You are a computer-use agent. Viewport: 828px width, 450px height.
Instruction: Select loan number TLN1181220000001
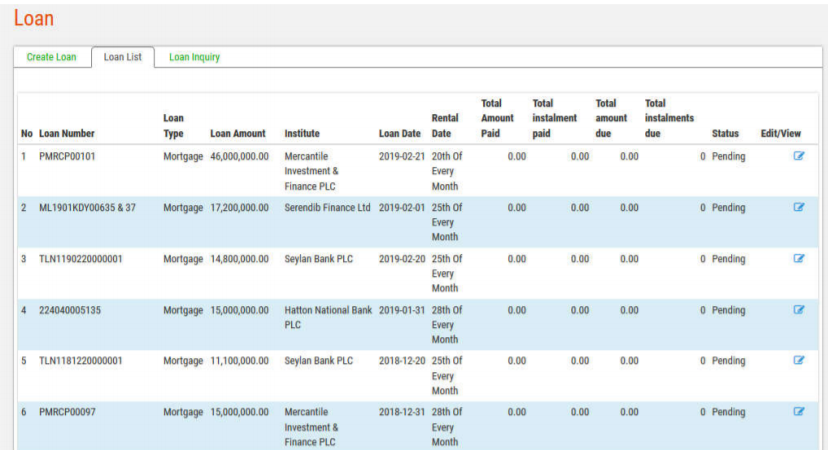pyautogui.click(x=80, y=361)
